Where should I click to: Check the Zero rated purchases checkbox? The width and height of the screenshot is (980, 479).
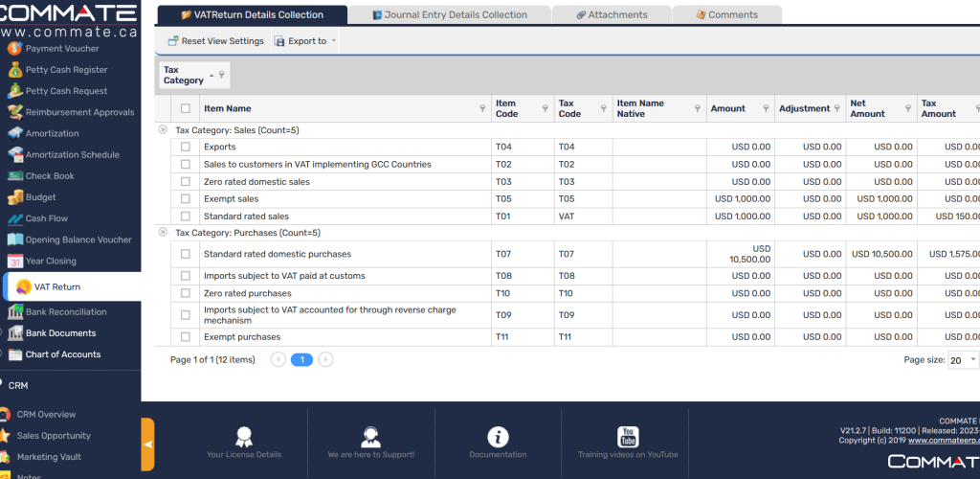point(185,293)
